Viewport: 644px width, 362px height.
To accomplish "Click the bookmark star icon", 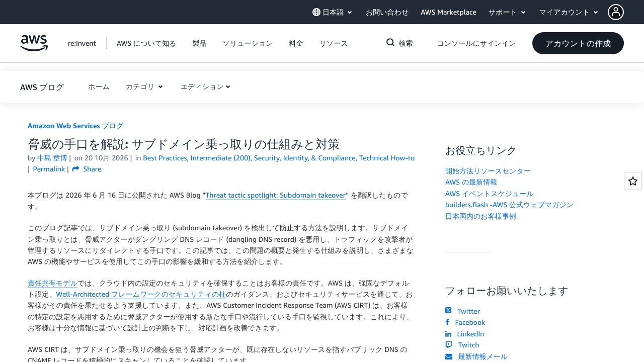I will (633, 181).
